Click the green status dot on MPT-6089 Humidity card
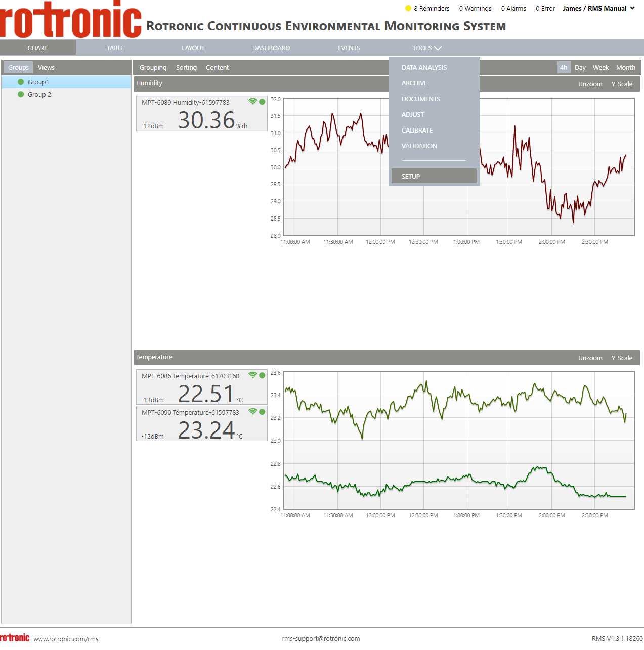Screen dimensions: 644x650 [262, 102]
